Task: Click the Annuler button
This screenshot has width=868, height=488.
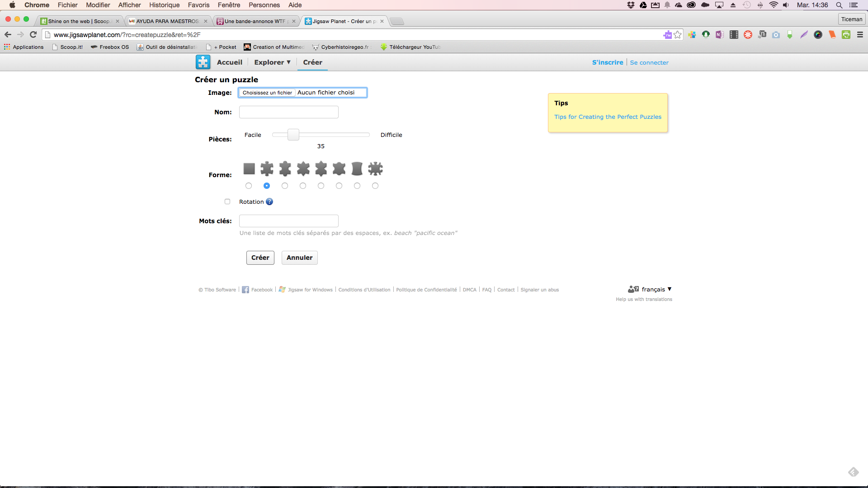Action: click(x=299, y=258)
